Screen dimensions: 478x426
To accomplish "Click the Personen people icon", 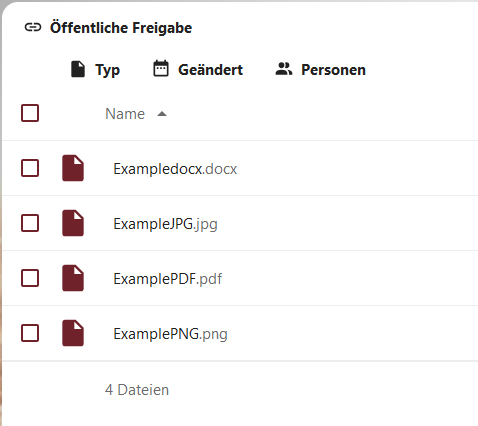I will (284, 69).
